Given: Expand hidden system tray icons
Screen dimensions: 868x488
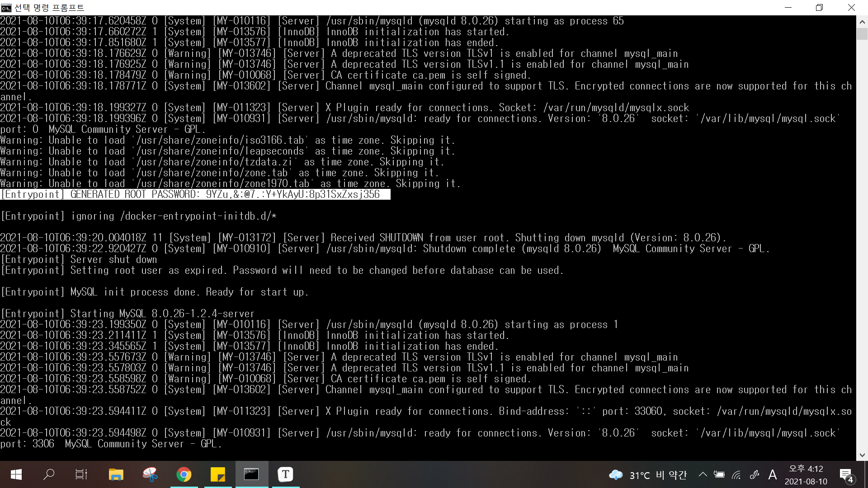Looking at the screenshot, I should (x=703, y=475).
